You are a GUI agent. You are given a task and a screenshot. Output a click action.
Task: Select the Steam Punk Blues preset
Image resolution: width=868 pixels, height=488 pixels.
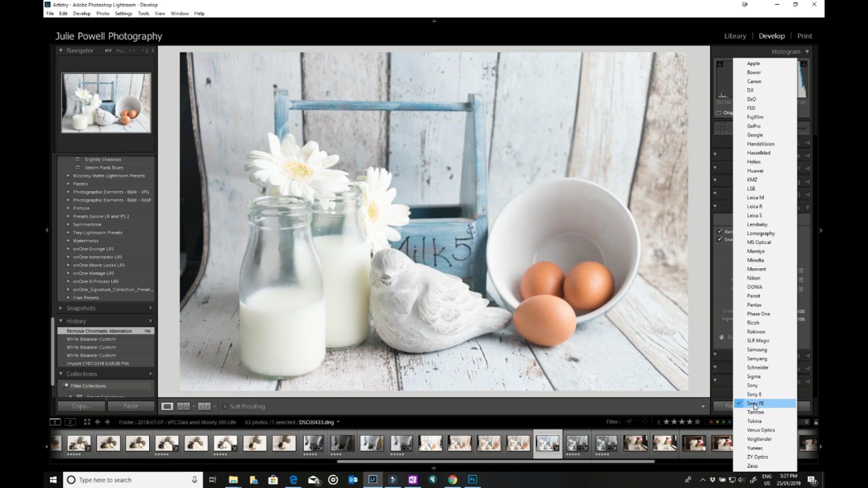pos(104,168)
